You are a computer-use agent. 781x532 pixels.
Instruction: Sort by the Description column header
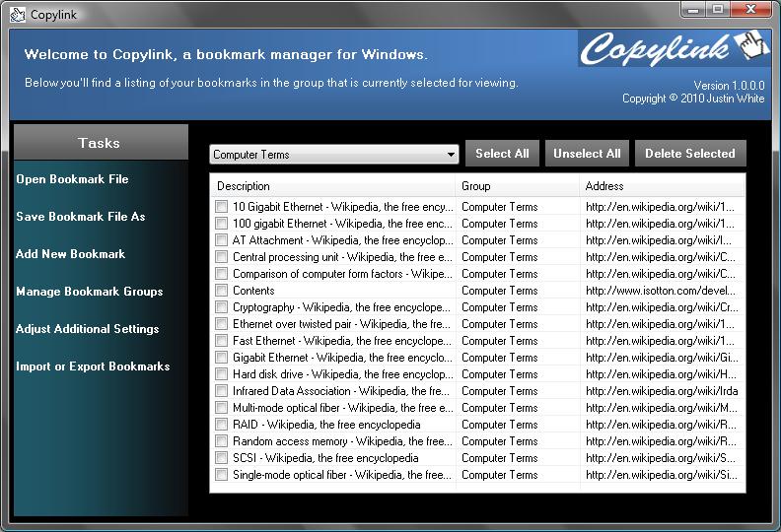coord(332,185)
